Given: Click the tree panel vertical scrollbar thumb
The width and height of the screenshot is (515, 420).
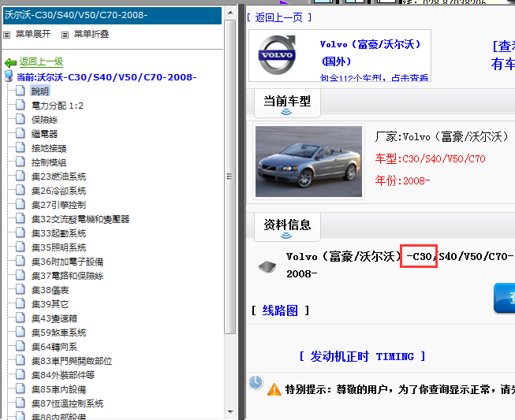Looking at the screenshot, I should (230, 177).
